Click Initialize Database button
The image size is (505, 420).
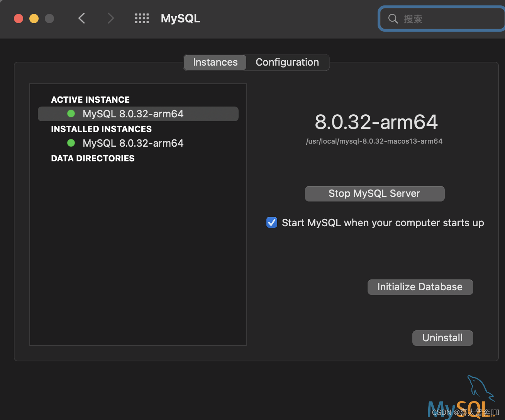[420, 287]
